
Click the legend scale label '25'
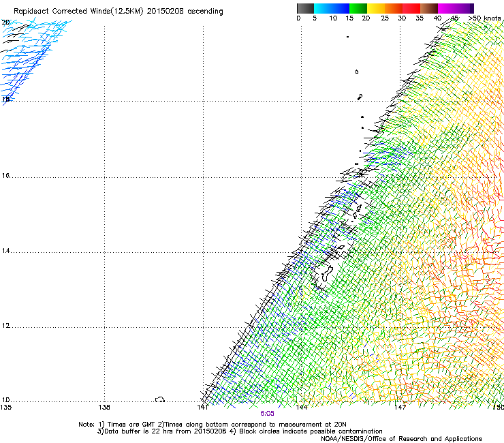coord(385,18)
